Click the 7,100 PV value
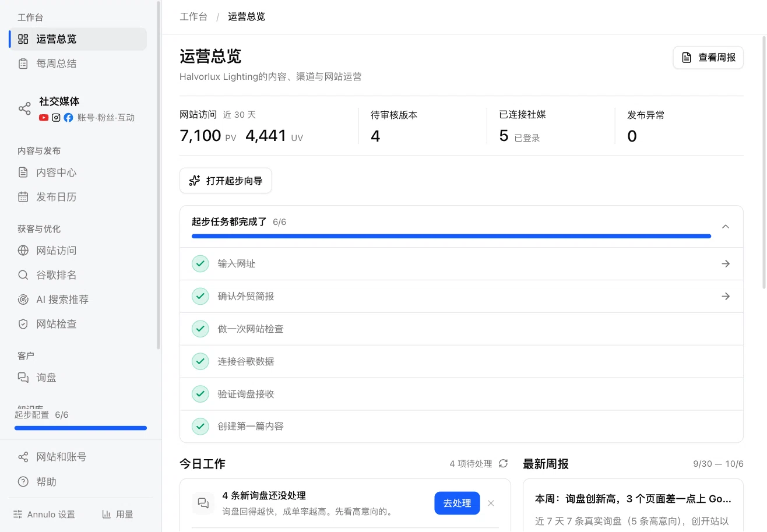This screenshot has height=532, width=767. coord(200,136)
